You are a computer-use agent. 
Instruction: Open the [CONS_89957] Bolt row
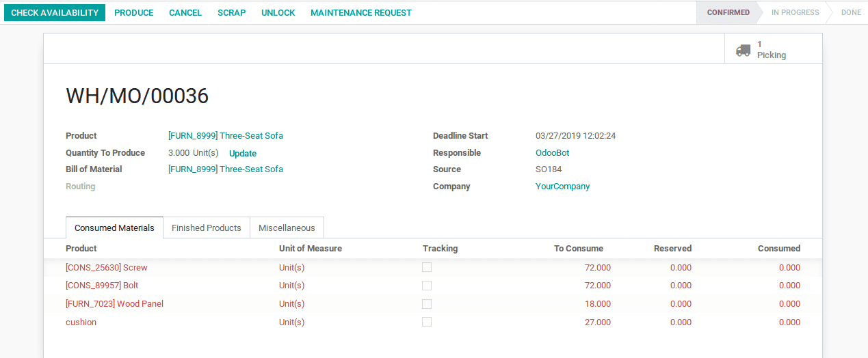433,286
